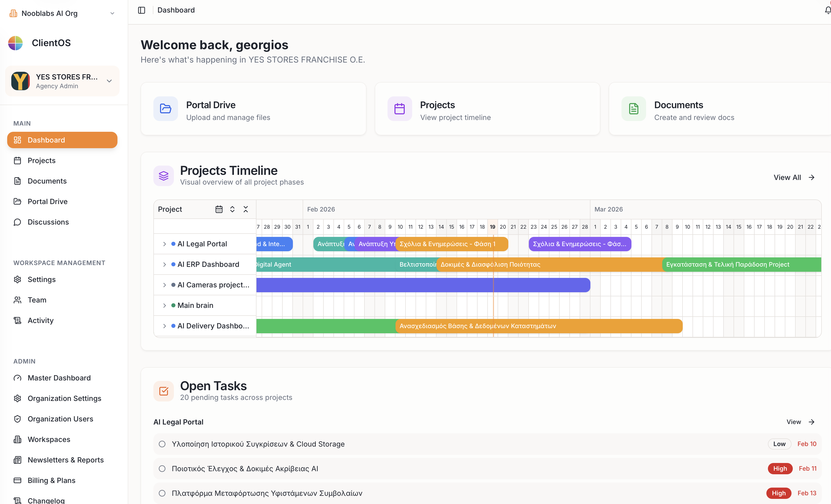Check the Πλατφόρμα Μεταφόρτωσης Συμβολαίων task circle
Viewport: 831px width, 504px height.
click(162, 493)
